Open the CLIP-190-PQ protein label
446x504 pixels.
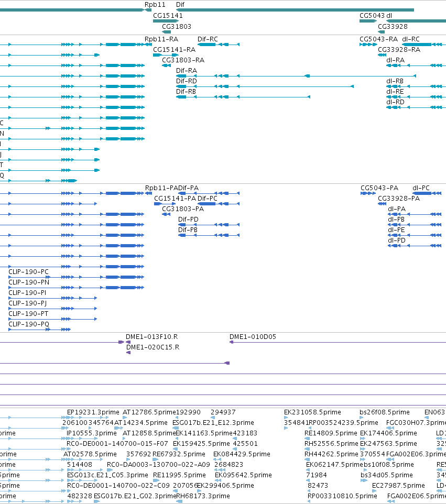tap(29, 324)
